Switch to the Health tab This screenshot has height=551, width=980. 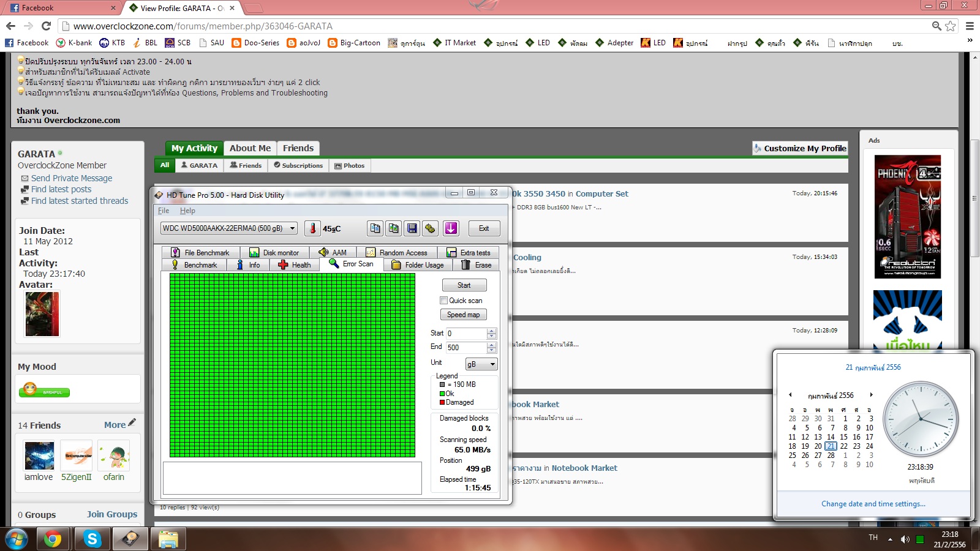coord(295,265)
